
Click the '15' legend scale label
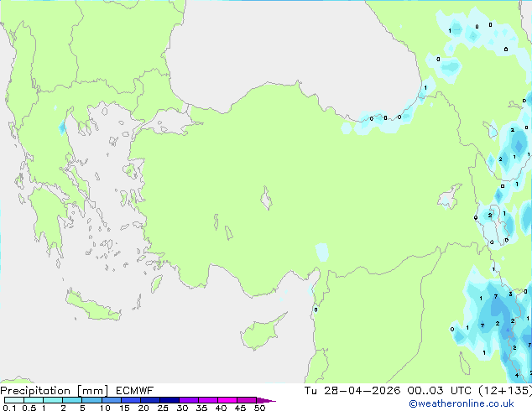124,408
